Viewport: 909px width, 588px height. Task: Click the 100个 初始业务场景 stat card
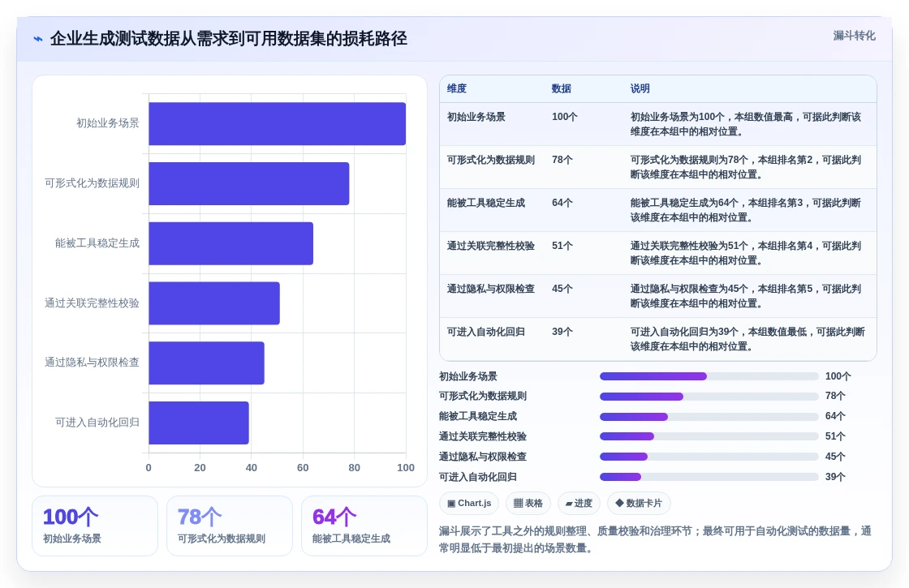[x=95, y=526]
